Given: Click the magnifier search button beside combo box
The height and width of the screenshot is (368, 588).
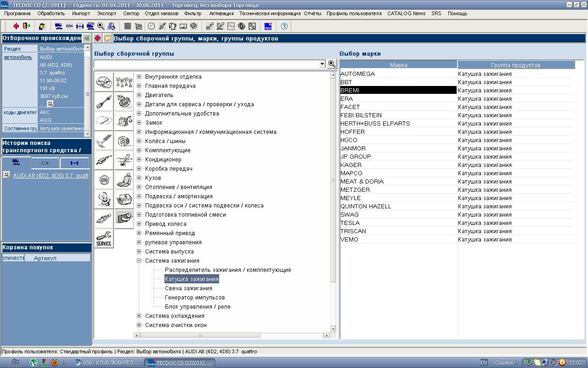Looking at the screenshot, I should pos(332,64).
